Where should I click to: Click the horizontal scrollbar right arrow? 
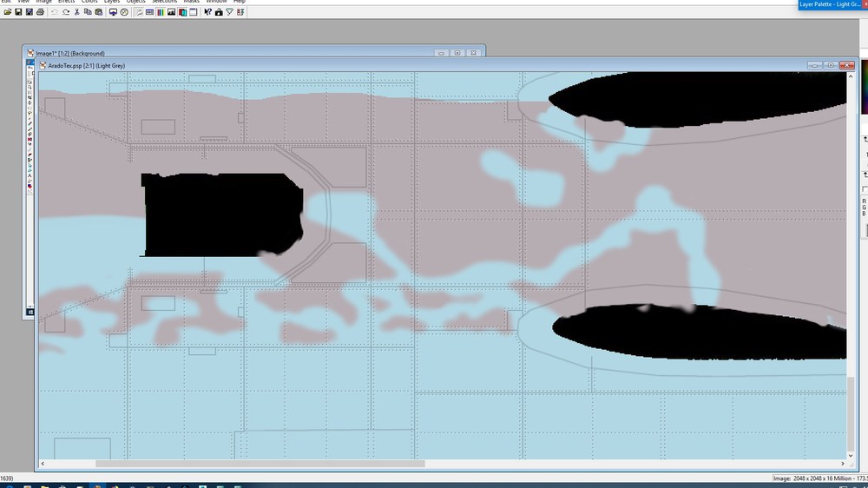coord(843,464)
